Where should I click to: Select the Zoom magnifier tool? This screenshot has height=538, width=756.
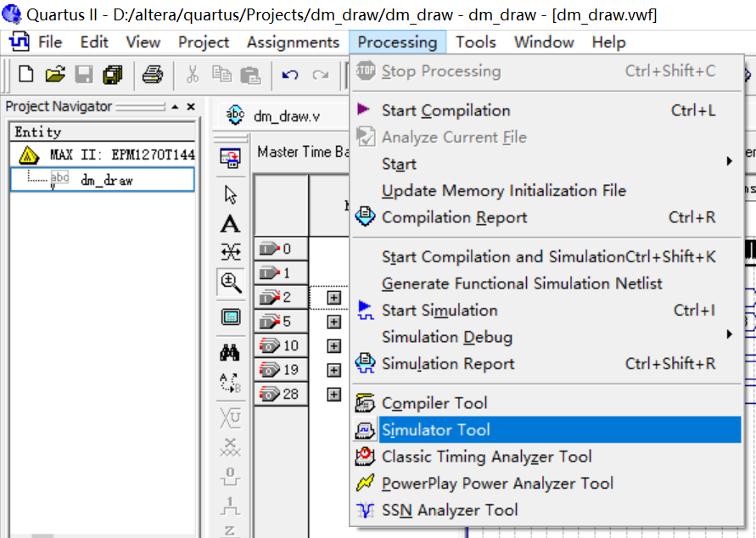[231, 283]
